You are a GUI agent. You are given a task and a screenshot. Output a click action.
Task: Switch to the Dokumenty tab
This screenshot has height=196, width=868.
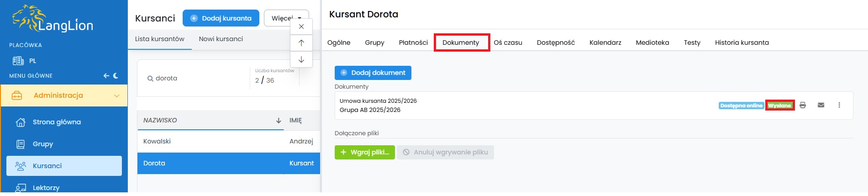click(461, 42)
